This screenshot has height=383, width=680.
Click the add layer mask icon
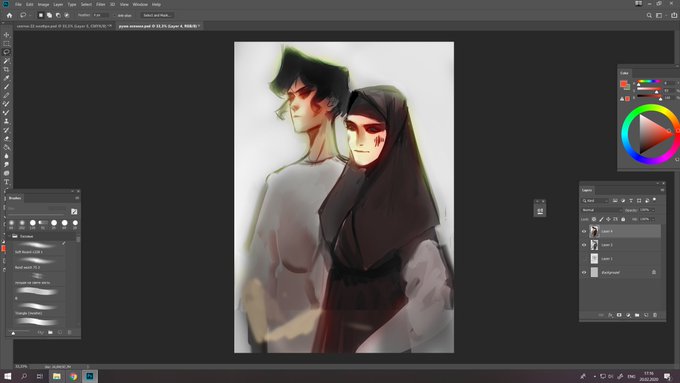click(619, 315)
